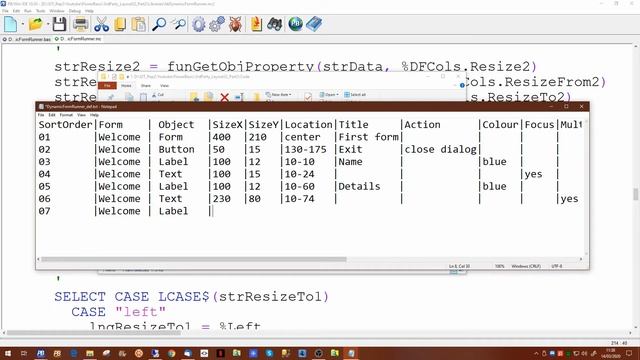Click 'yes' in Focus column of row 04
The image size is (640, 360).
[533, 174]
